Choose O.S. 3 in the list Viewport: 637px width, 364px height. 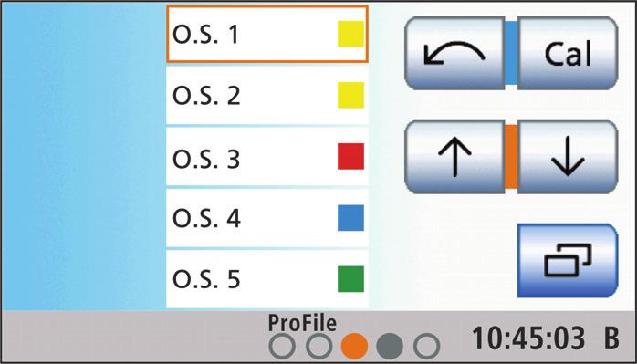pyautogui.click(x=267, y=157)
